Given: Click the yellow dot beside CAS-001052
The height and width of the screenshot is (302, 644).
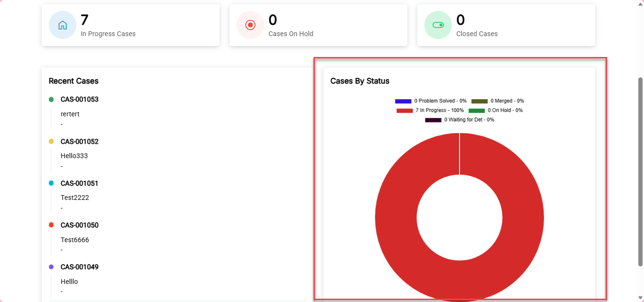Looking at the screenshot, I should (51, 142).
